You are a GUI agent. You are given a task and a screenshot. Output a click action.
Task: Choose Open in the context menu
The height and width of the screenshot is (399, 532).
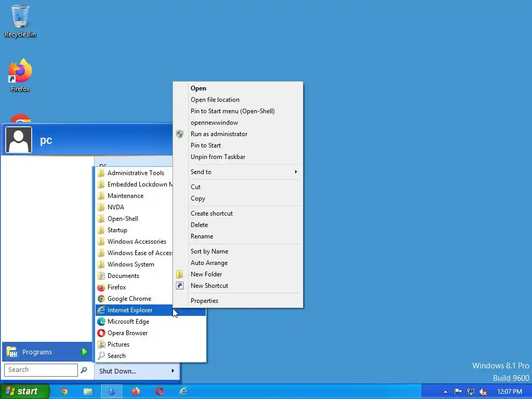238,88
